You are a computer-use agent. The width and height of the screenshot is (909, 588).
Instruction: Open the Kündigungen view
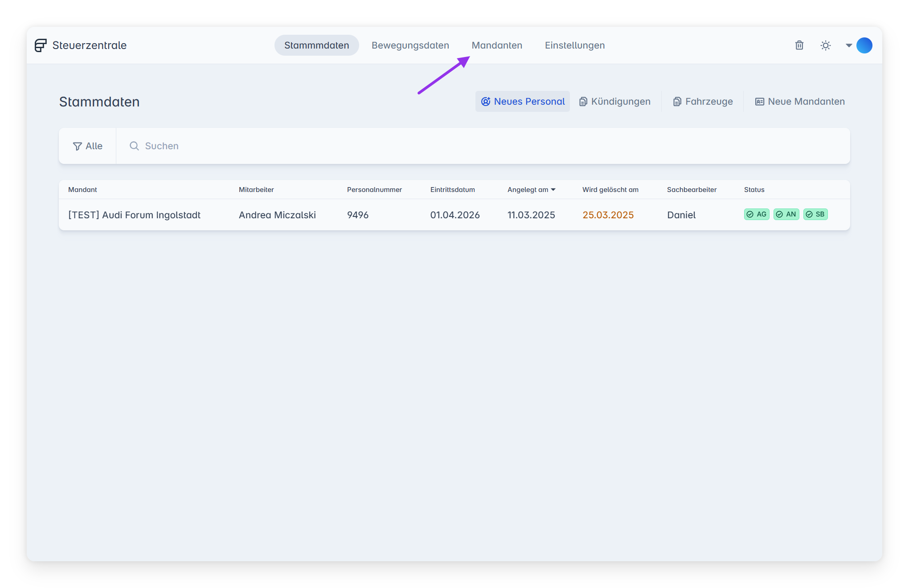[615, 102]
